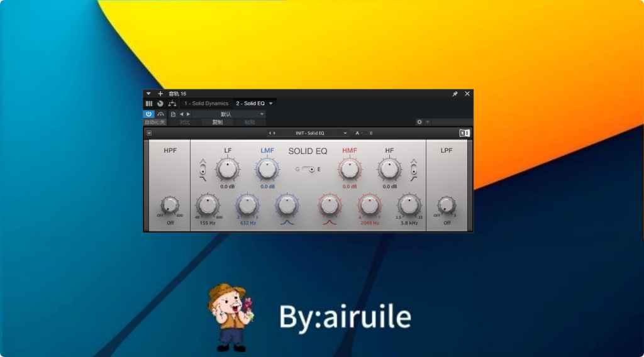This screenshot has width=644, height=357.
Task: Switch to the 2 - Solid EQ tab
Action: tap(250, 104)
